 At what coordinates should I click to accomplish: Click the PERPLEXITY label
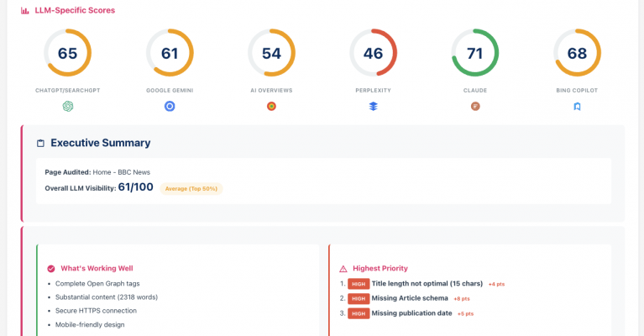pyautogui.click(x=373, y=91)
